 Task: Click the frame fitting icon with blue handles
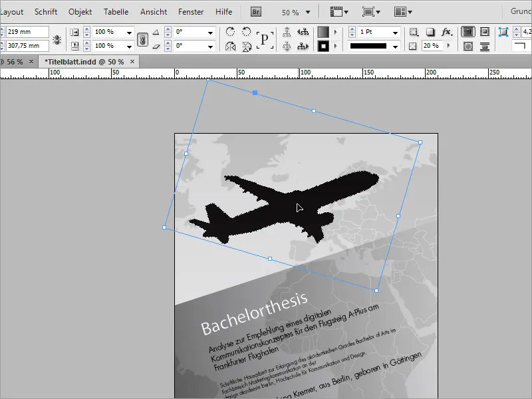coord(503,32)
